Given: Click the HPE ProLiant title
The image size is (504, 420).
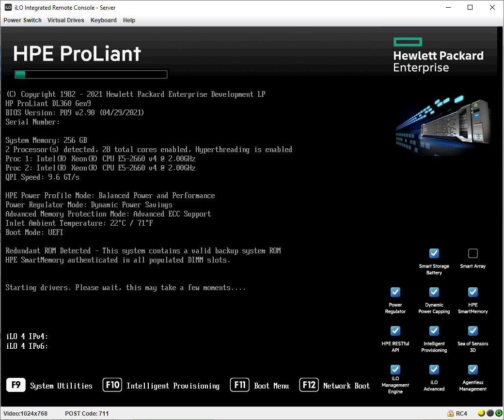Looking at the screenshot, I should pos(77,53).
